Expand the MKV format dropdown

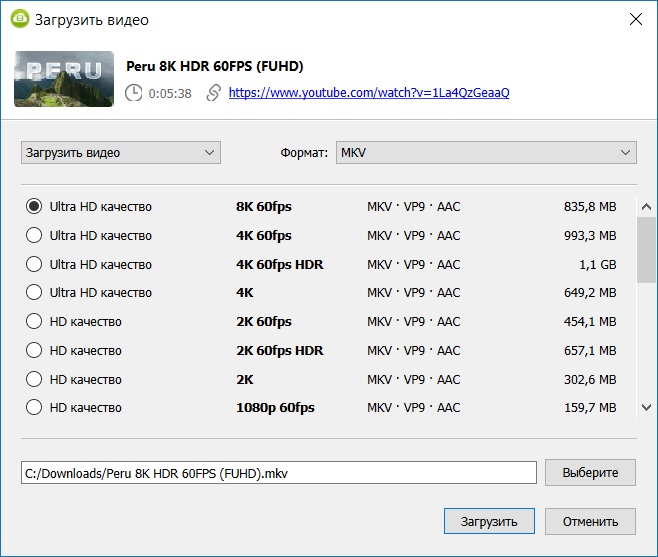(485, 153)
